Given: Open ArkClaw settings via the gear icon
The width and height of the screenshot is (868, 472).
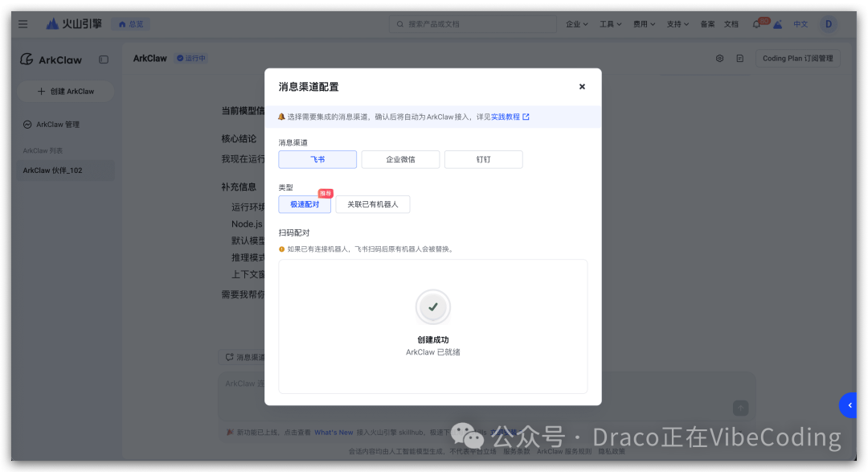Looking at the screenshot, I should coord(720,58).
